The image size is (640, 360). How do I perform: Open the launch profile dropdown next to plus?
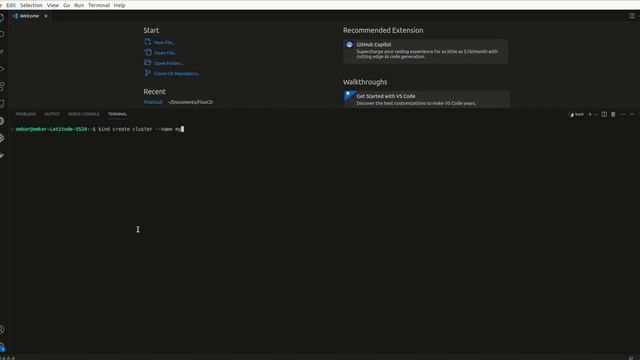point(596,114)
